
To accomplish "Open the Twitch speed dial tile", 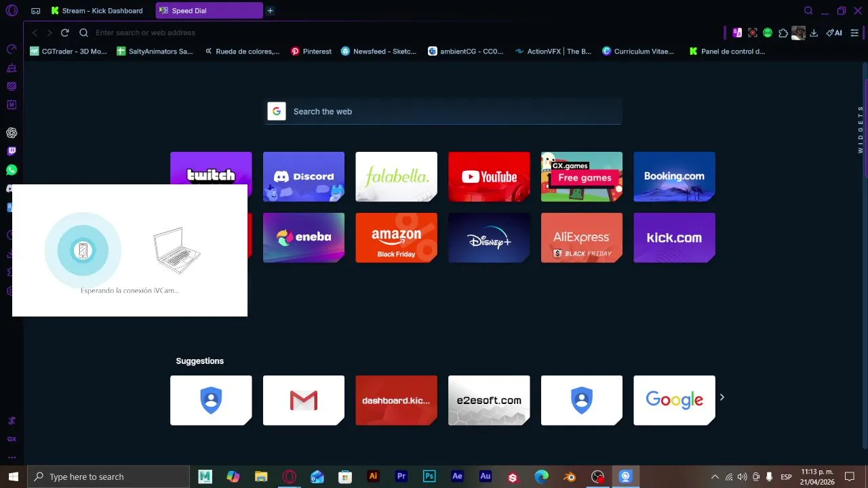I will [211, 168].
